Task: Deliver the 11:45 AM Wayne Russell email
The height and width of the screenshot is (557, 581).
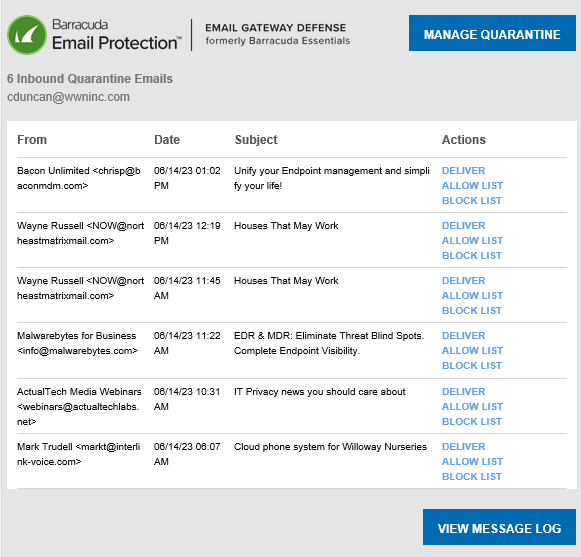Action: point(463,281)
